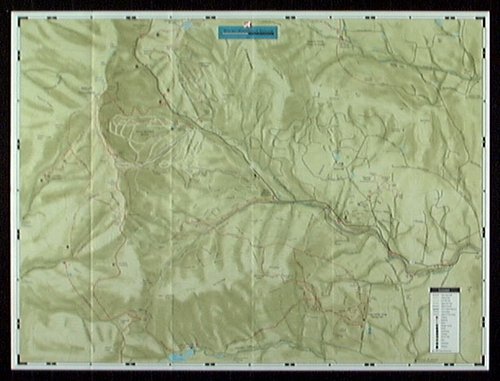Click the black dot marker in the lower left

(x=67, y=247)
